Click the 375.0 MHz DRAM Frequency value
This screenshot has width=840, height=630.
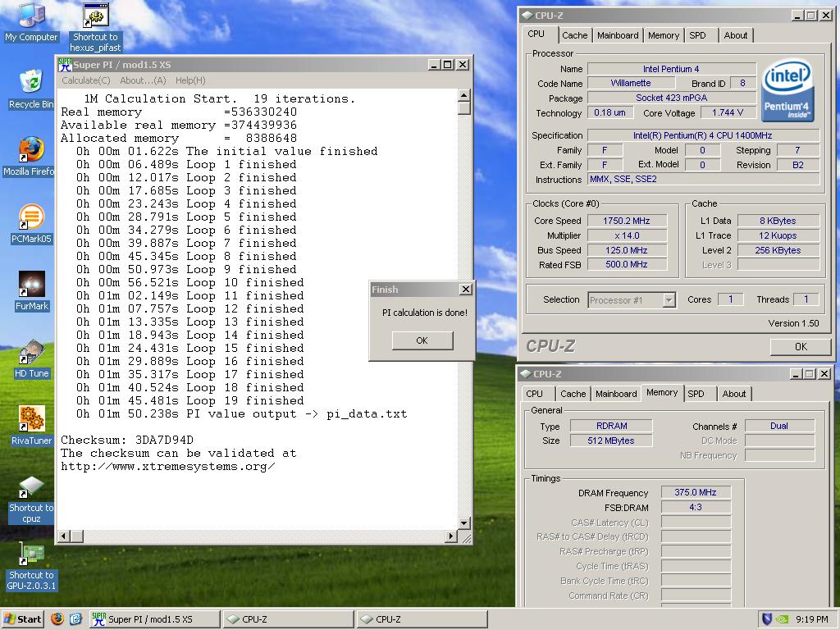(x=696, y=492)
